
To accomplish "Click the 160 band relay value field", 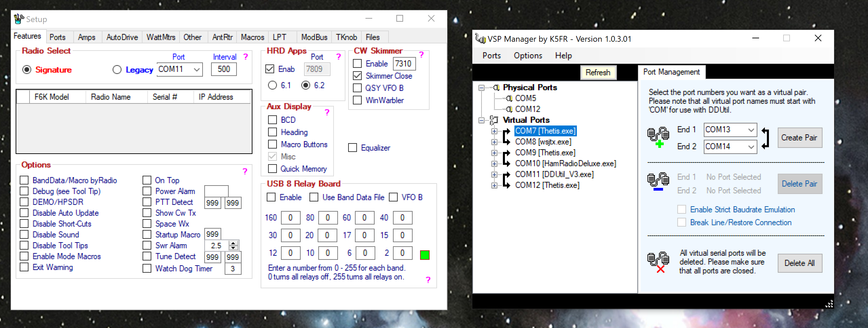I will (290, 218).
